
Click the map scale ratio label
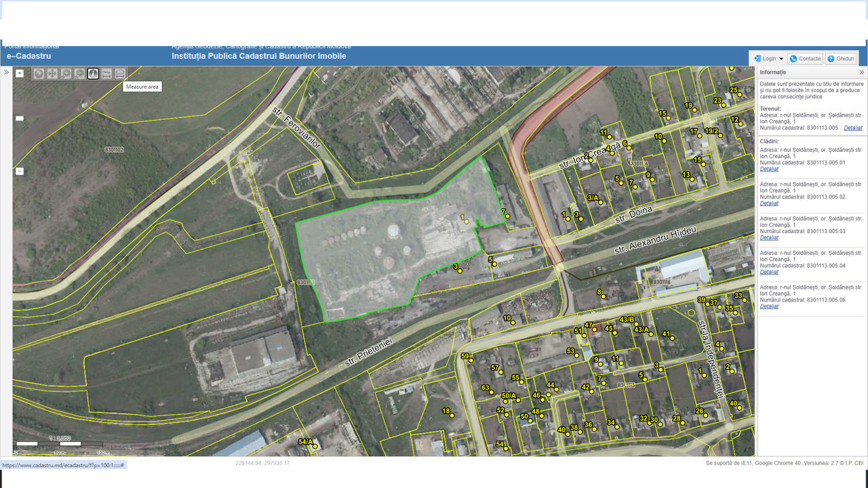click(60, 438)
